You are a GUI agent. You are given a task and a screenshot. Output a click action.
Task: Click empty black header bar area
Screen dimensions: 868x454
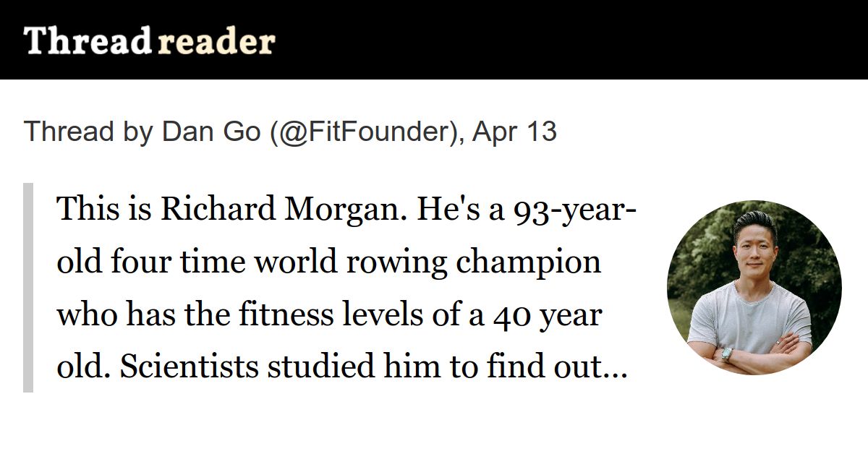point(571,40)
